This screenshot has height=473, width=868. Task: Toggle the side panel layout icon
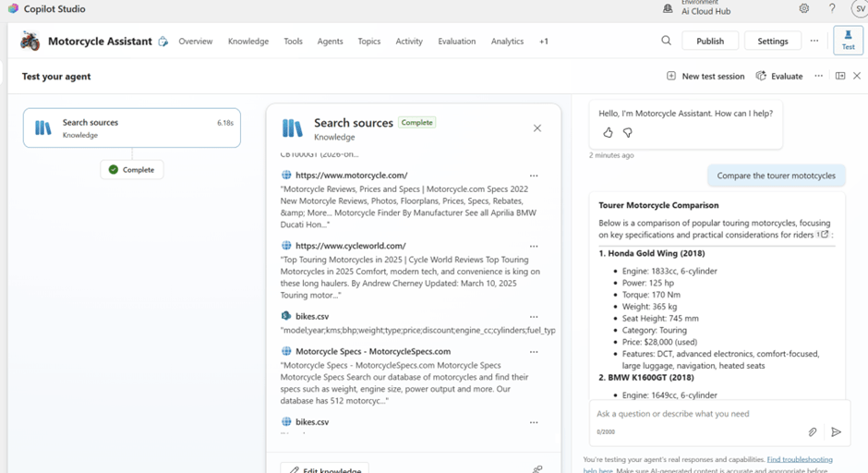click(840, 76)
